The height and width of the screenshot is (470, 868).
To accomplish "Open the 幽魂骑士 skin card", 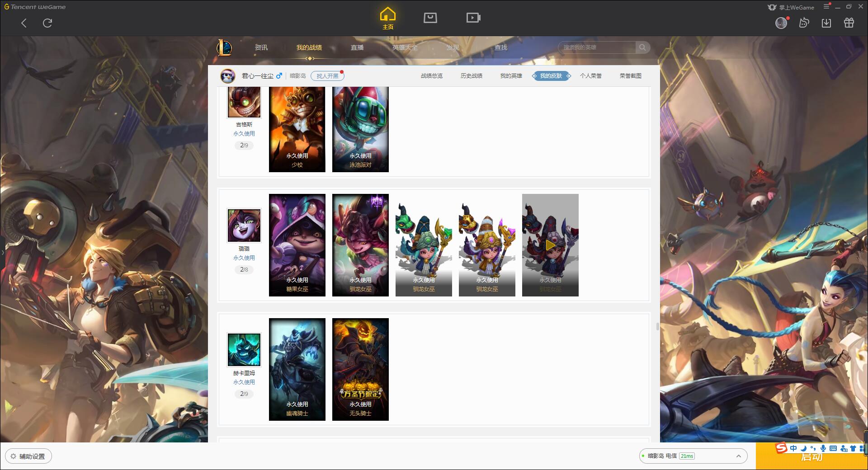I will 297,369.
